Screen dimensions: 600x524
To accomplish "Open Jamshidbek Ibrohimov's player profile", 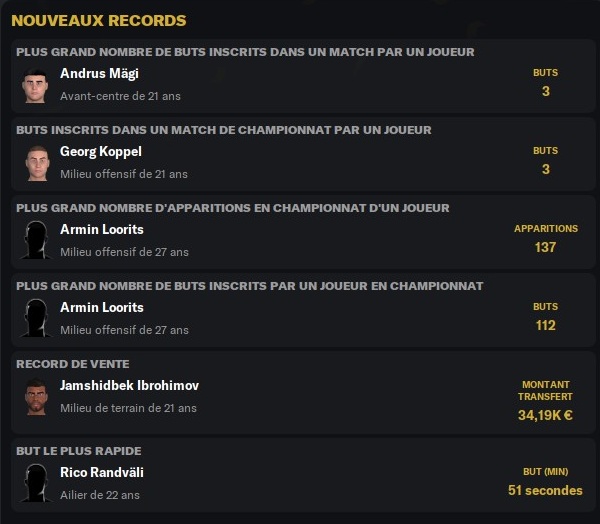I will (x=135, y=385).
